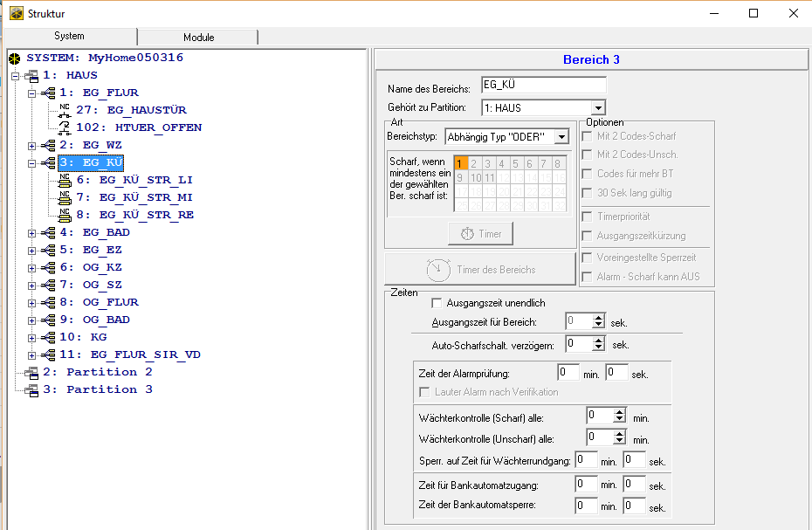Click the EG_KÜ_STR_LI zone icon
The image size is (812, 530).
(x=64, y=180)
